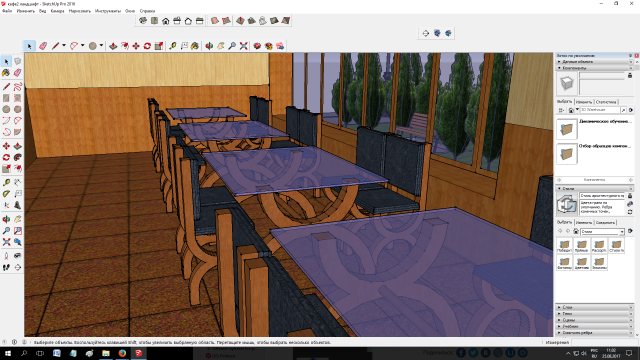Toggle X-Ray face style
Image resolution: width=640 pixels, height=360 pixels.
pos(215,21)
